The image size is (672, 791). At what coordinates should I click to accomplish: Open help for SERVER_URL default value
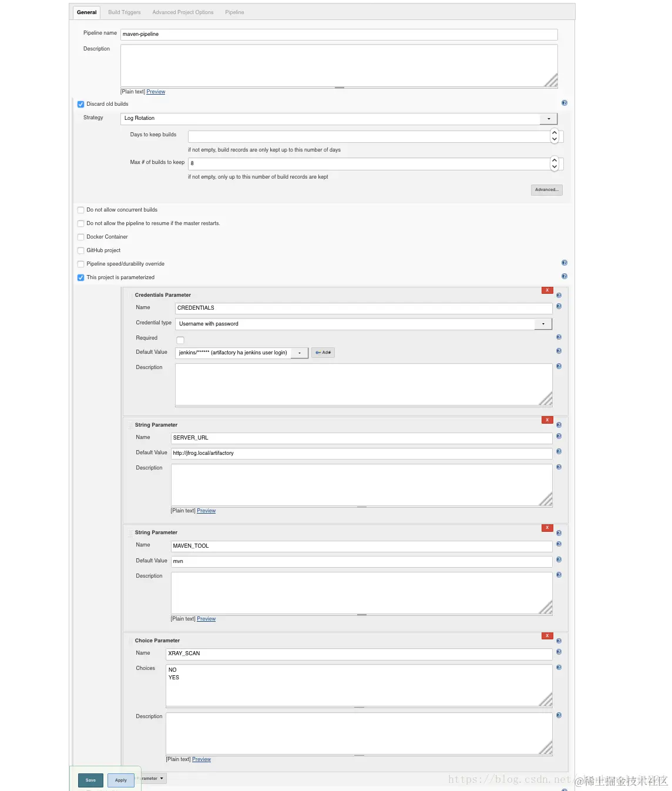(x=559, y=451)
